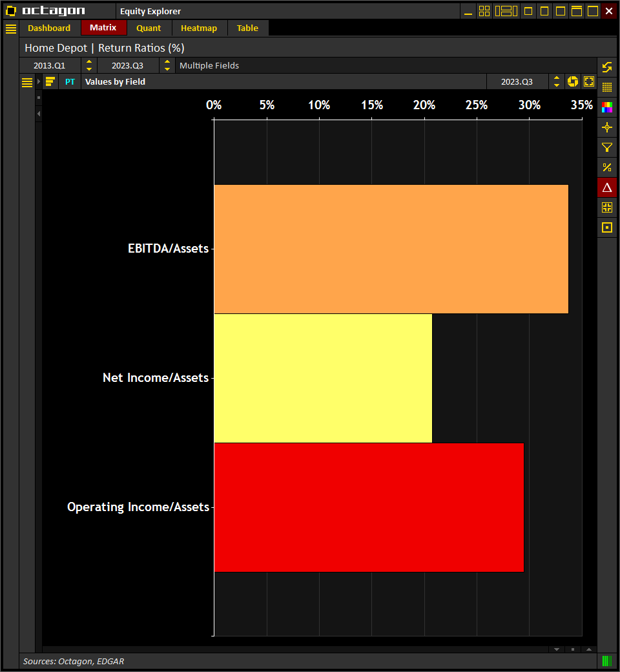Click the chart's 2023.Q3 period field

pos(517,82)
